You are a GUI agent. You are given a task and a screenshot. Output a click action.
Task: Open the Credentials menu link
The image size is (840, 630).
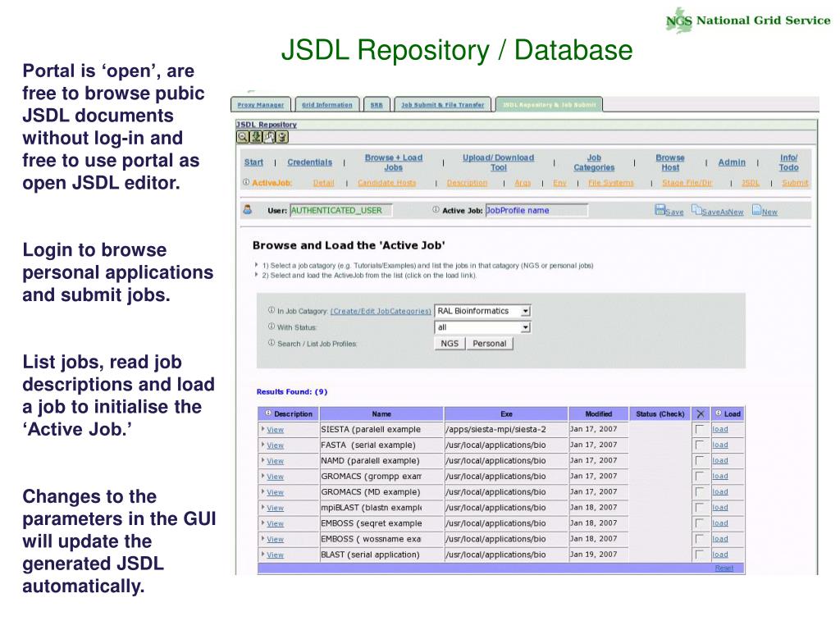coord(309,162)
